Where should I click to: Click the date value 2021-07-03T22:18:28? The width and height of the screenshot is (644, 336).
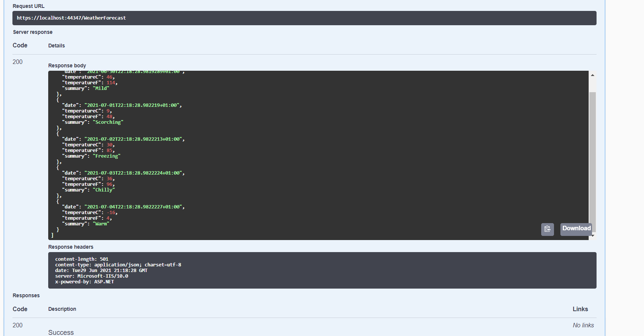pos(133,173)
